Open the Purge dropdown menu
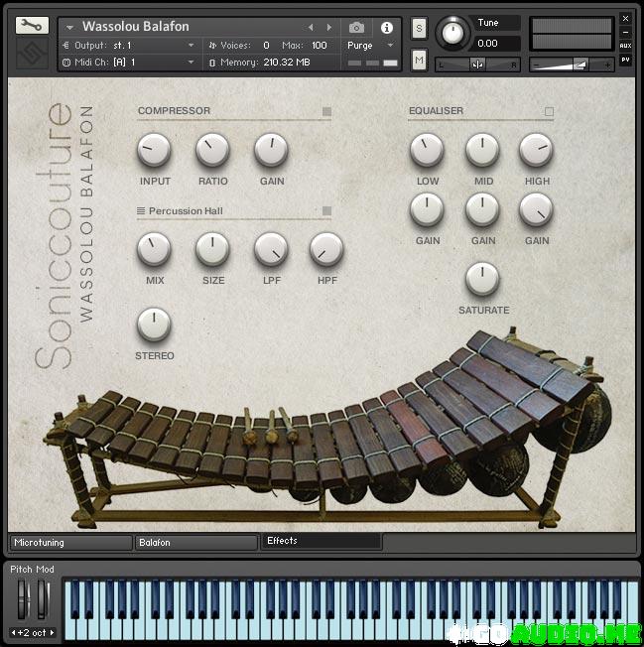This screenshot has height=647, width=644. pos(370,46)
